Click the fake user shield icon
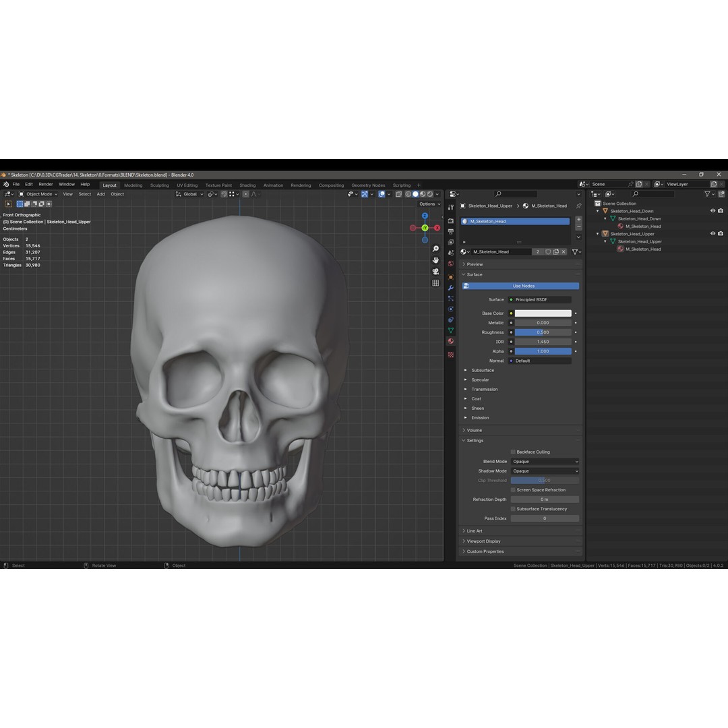The image size is (728, 728). (548, 251)
